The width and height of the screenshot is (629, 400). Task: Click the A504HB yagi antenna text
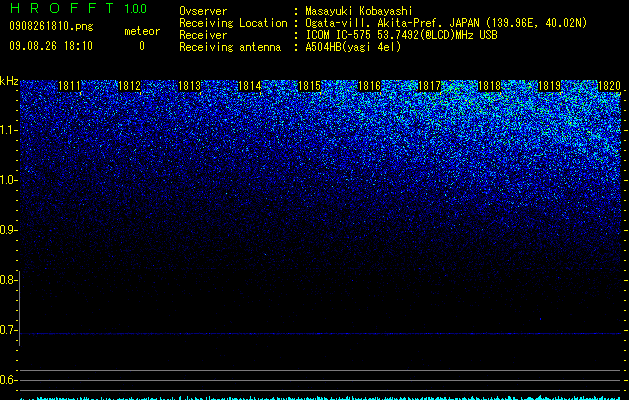pos(353,47)
